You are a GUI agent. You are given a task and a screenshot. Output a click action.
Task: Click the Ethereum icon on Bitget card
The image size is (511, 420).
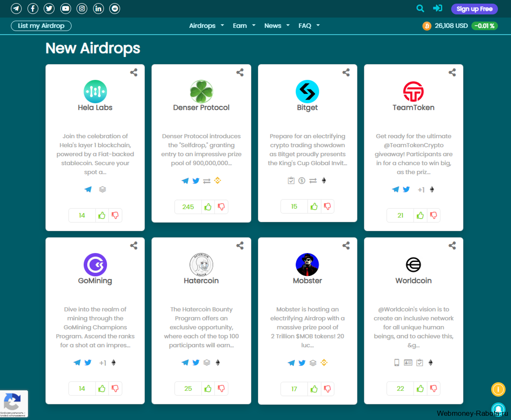point(324,180)
